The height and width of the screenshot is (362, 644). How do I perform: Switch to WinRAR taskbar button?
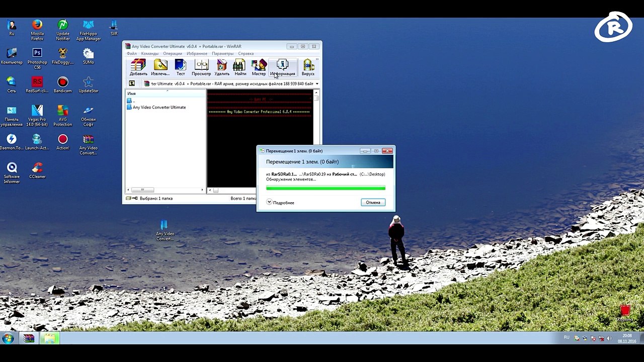pos(29,338)
